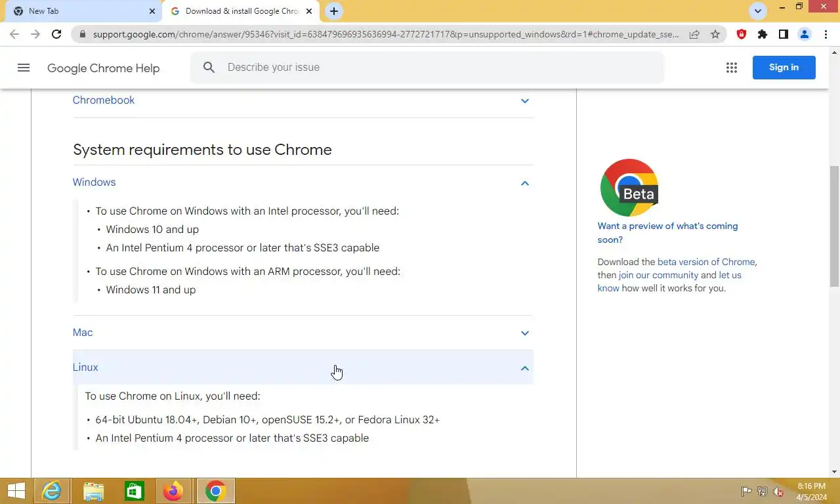Open the Extensions puzzle menu
The height and width of the screenshot is (504, 840).
763,34
